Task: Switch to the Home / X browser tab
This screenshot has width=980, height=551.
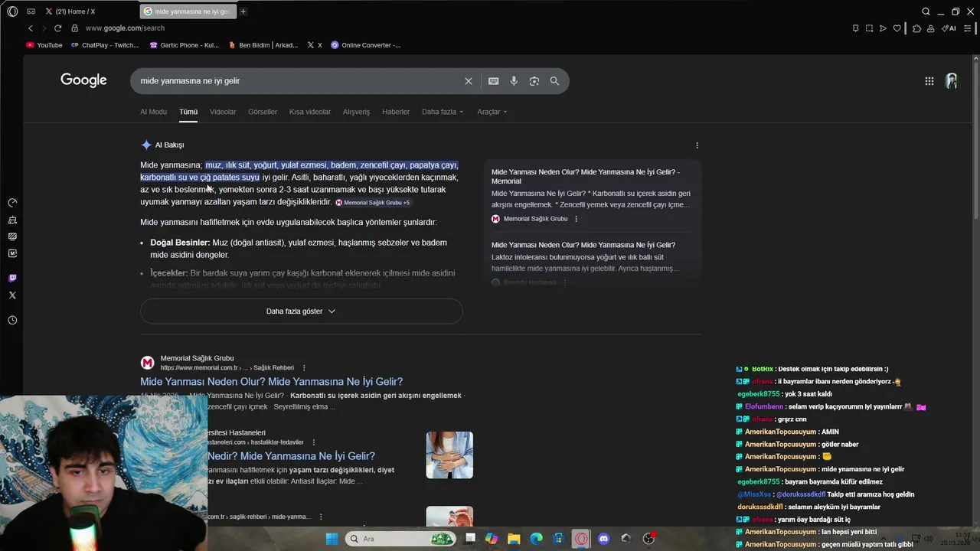Action: point(89,11)
